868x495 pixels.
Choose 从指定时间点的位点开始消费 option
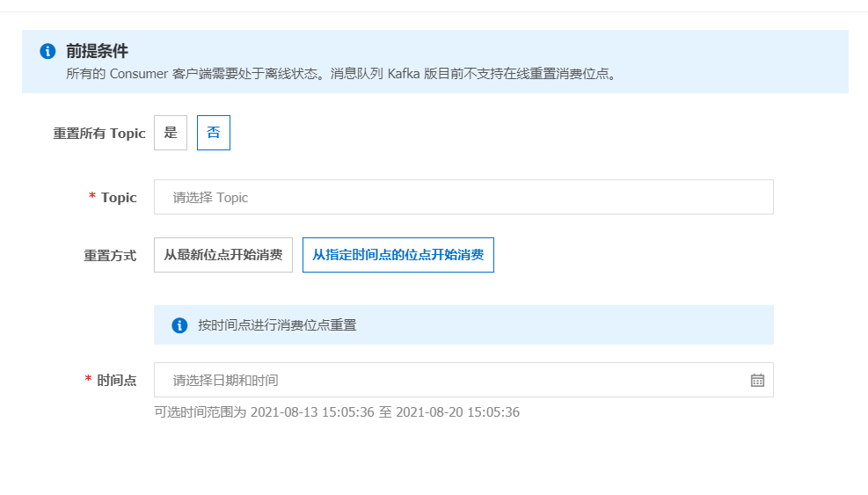tap(398, 255)
